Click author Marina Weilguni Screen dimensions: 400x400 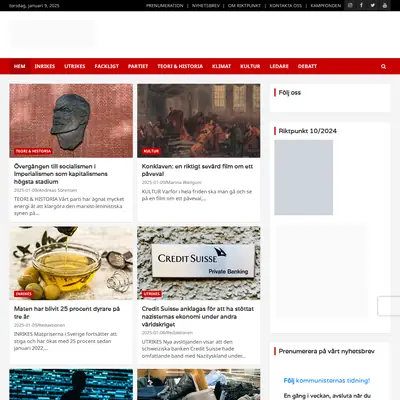(184, 182)
